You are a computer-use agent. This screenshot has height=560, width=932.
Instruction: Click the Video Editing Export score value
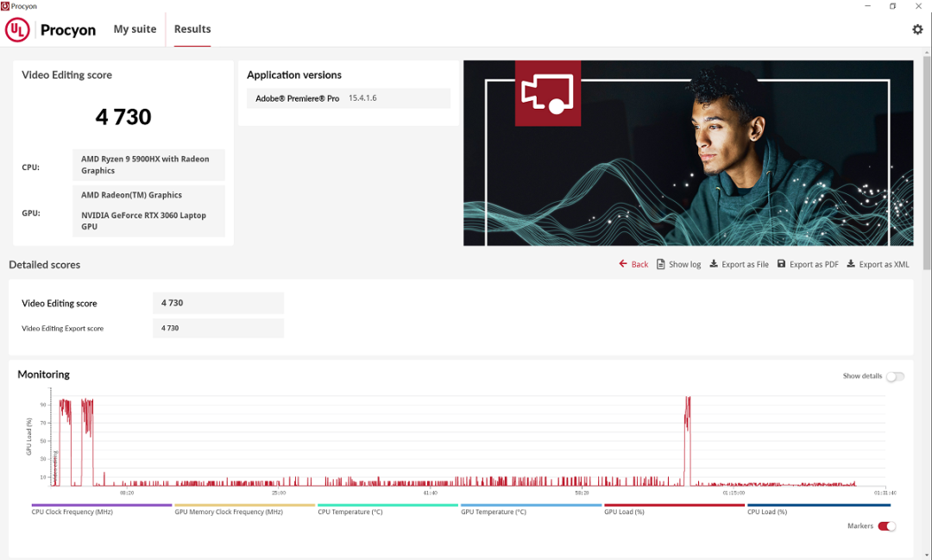pyautogui.click(x=218, y=328)
